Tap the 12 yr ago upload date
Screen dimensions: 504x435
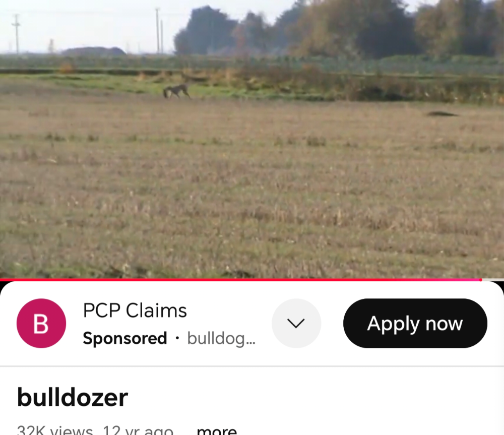pyautogui.click(x=138, y=430)
